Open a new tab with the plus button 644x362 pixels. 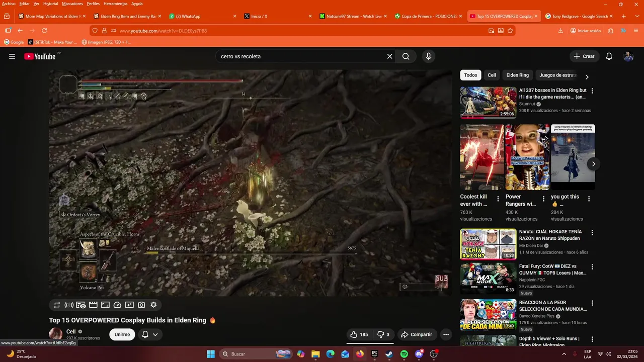(x=623, y=16)
